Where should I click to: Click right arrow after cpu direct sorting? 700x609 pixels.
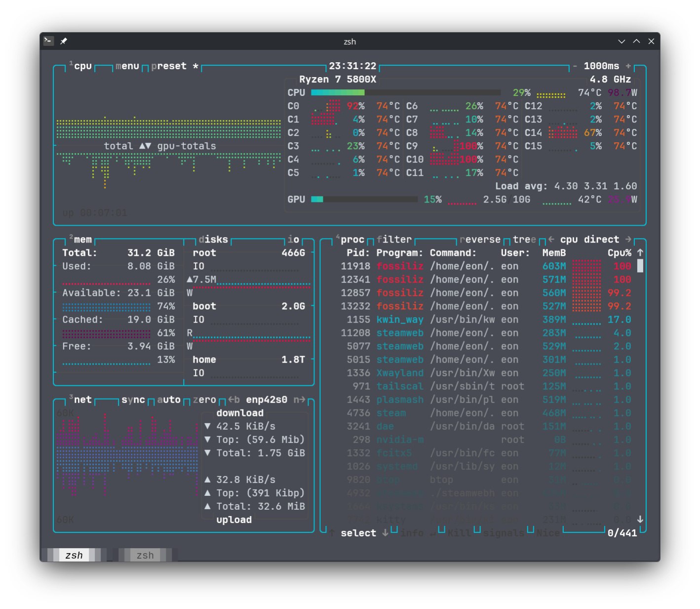(628, 240)
